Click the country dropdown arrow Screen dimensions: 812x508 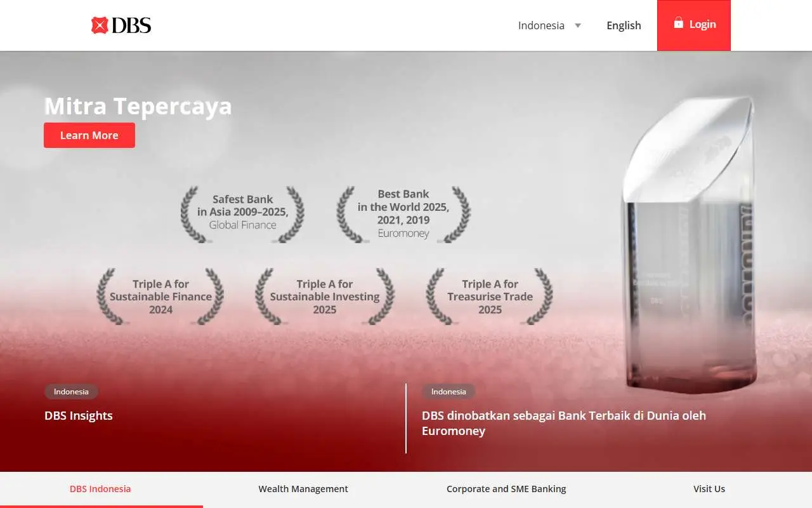[x=578, y=25]
